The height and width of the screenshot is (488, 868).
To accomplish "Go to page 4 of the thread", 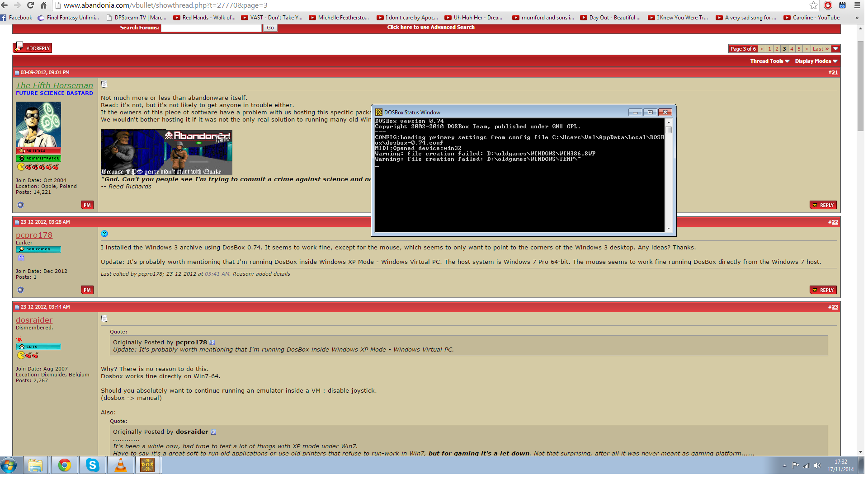I will [792, 49].
